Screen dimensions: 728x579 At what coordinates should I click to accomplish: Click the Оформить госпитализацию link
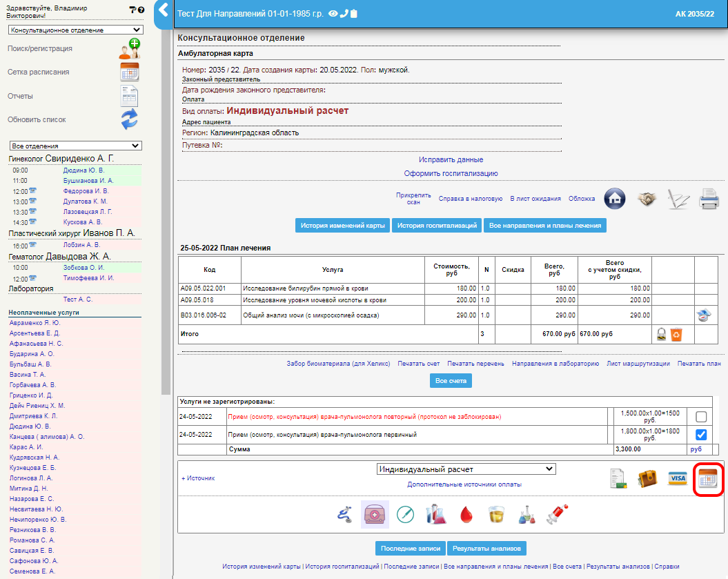tap(451, 173)
